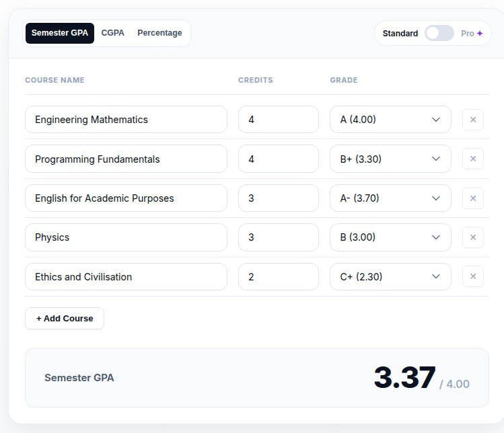Remove the Engineering Mathematics course row
This screenshot has height=433, width=504.
point(473,120)
